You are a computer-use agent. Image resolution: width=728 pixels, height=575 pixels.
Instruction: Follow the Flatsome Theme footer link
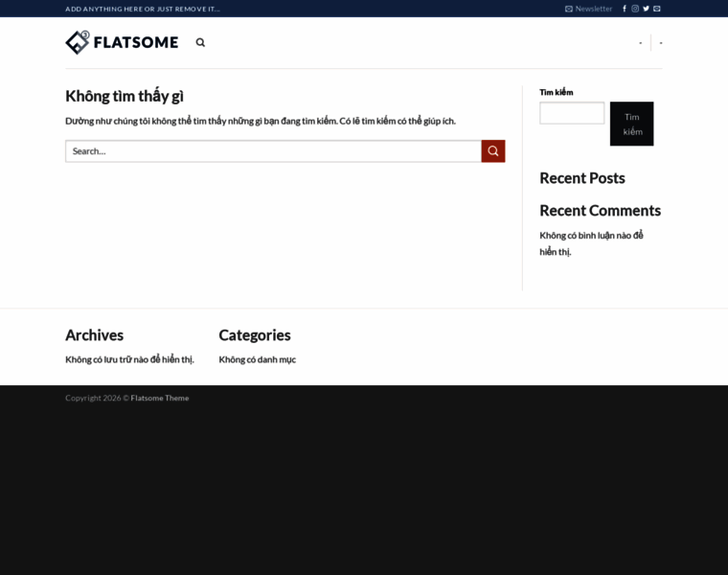(x=160, y=398)
